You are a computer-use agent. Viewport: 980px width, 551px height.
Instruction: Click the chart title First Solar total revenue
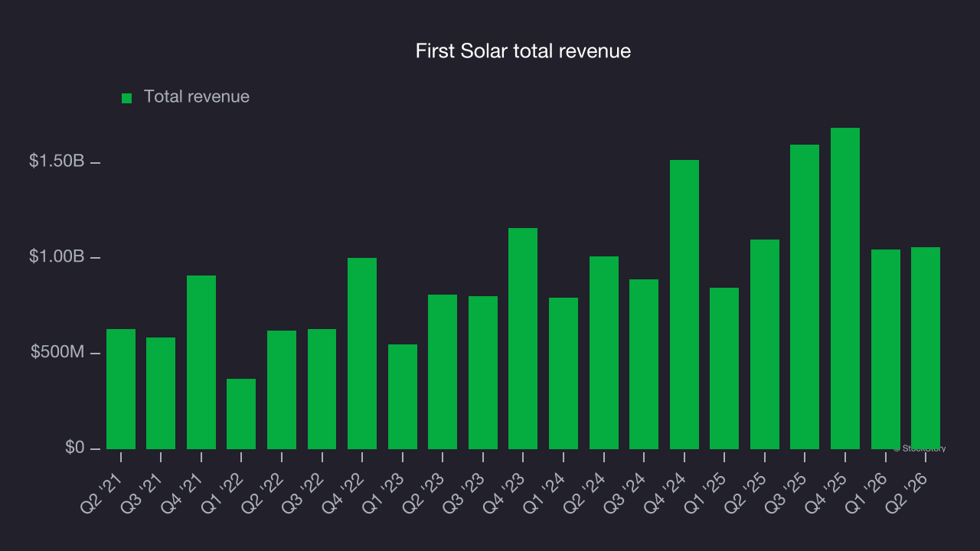(523, 51)
